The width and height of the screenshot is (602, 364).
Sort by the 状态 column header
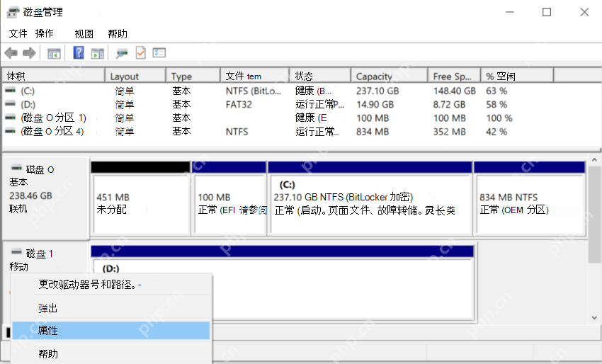320,76
